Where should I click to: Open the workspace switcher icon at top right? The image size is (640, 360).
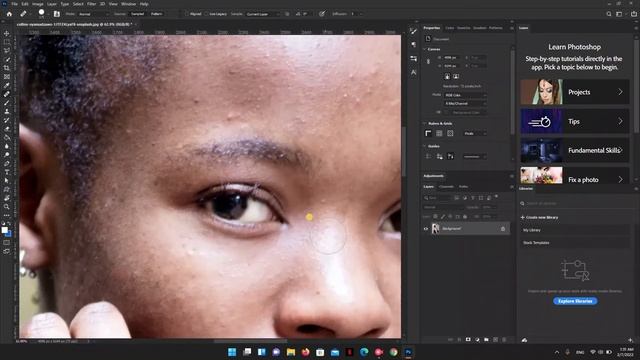click(x=619, y=14)
